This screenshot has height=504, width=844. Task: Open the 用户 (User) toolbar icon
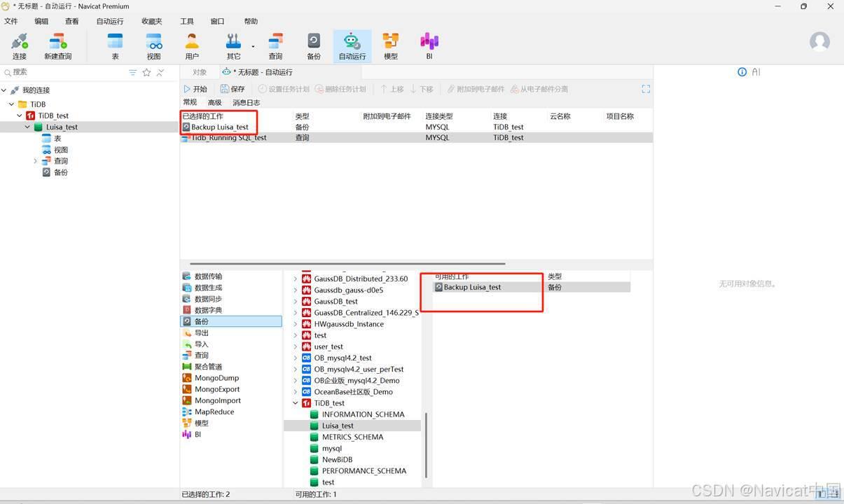(x=192, y=46)
